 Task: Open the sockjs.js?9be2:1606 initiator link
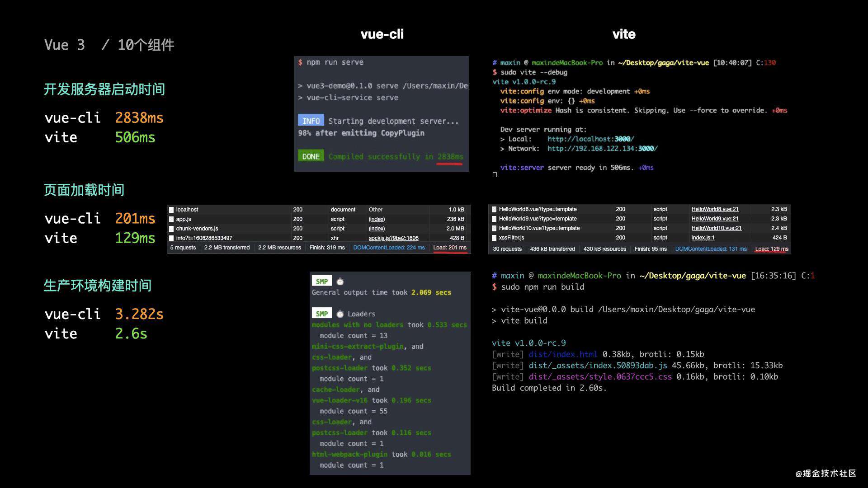pyautogui.click(x=393, y=238)
